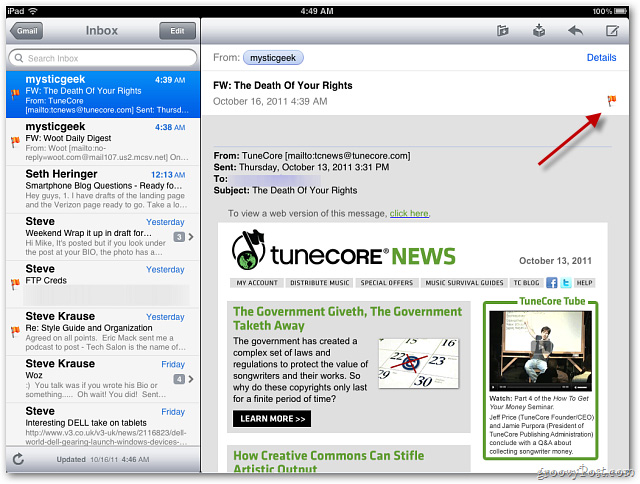Viewport: 640px width, 484px height.
Task: Open Steve's 'Interesting DELL take on tablets' email
Action: click(103, 425)
